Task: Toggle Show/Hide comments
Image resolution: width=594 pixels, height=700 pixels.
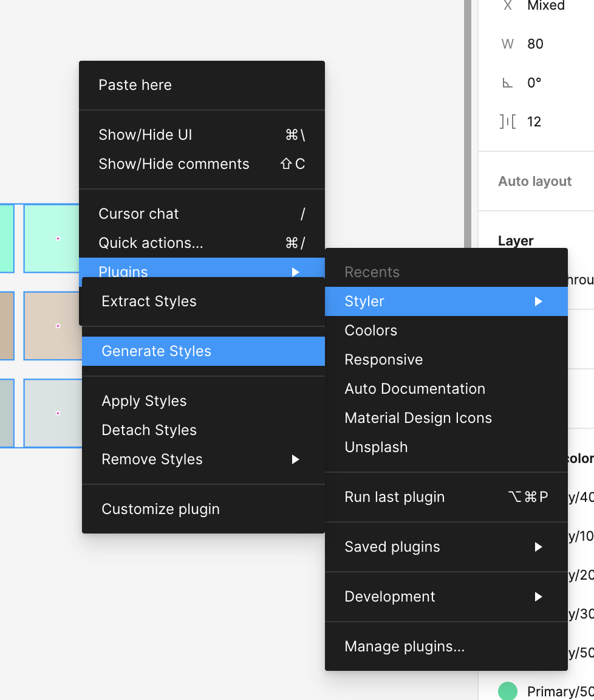Action: tap(174, 164)
